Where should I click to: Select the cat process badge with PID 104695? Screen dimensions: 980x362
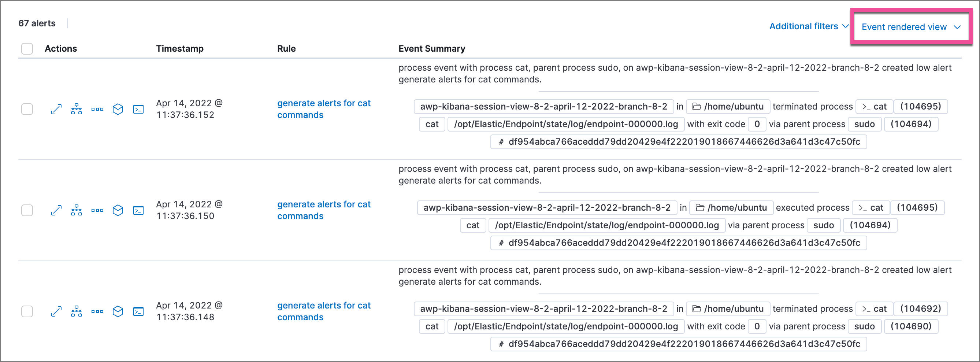pyautogui.click(x=874, y=107)
